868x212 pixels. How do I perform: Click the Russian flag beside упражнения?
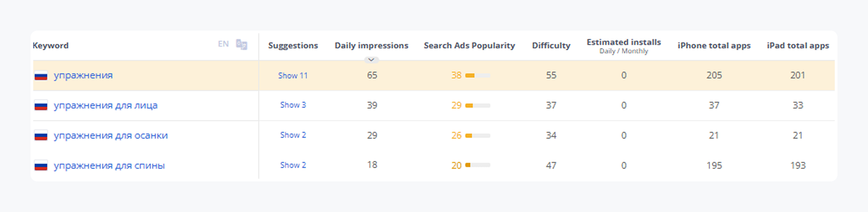(41, 75)
